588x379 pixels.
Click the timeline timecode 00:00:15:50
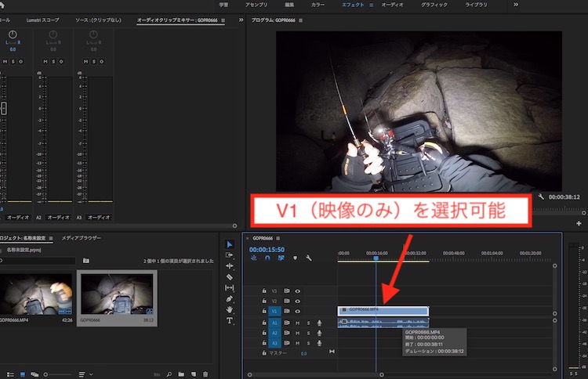pyautogui.click(x=267, y=250)
